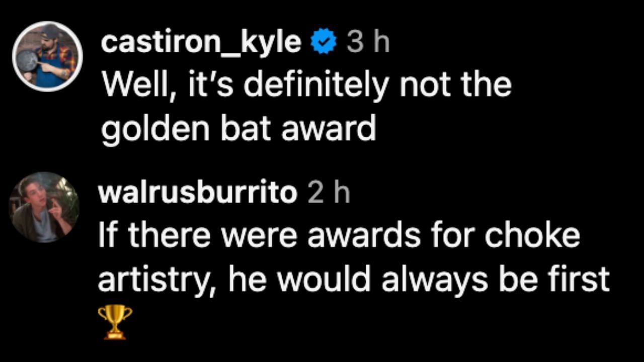Click the line "golden bat award"
Viewport: 644px width, 362px height.
point(238,129)
